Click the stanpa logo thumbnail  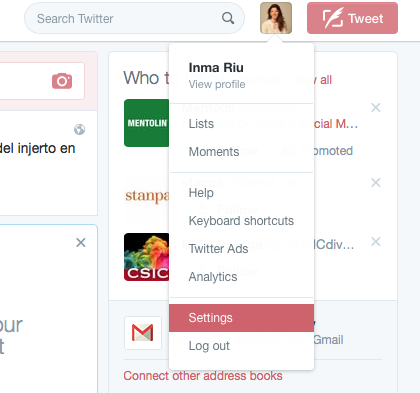(147, 196)
